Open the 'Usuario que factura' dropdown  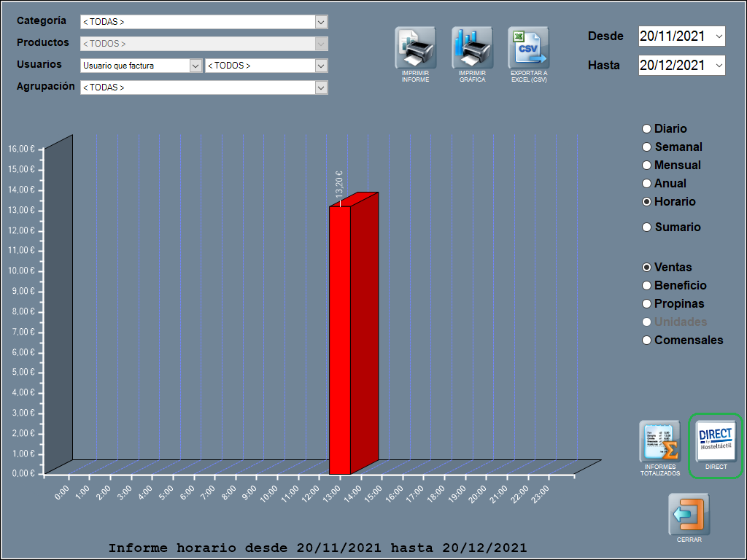coord(196,66)
